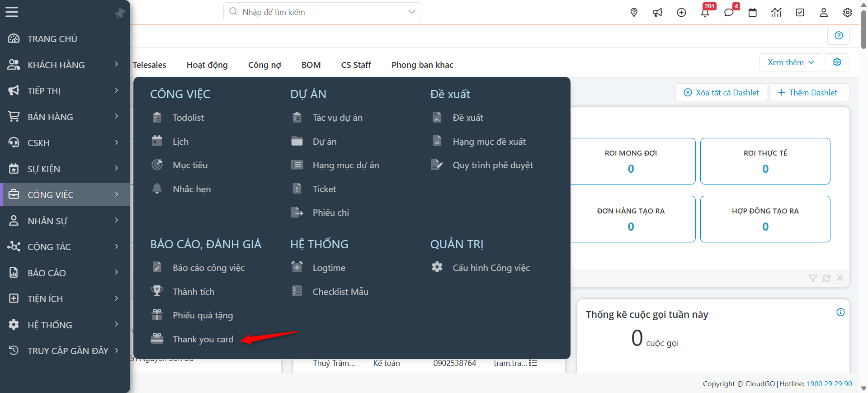Switch to the Hoạt động tab
This screenshot has width=868, height=393.
pos(207,65)
